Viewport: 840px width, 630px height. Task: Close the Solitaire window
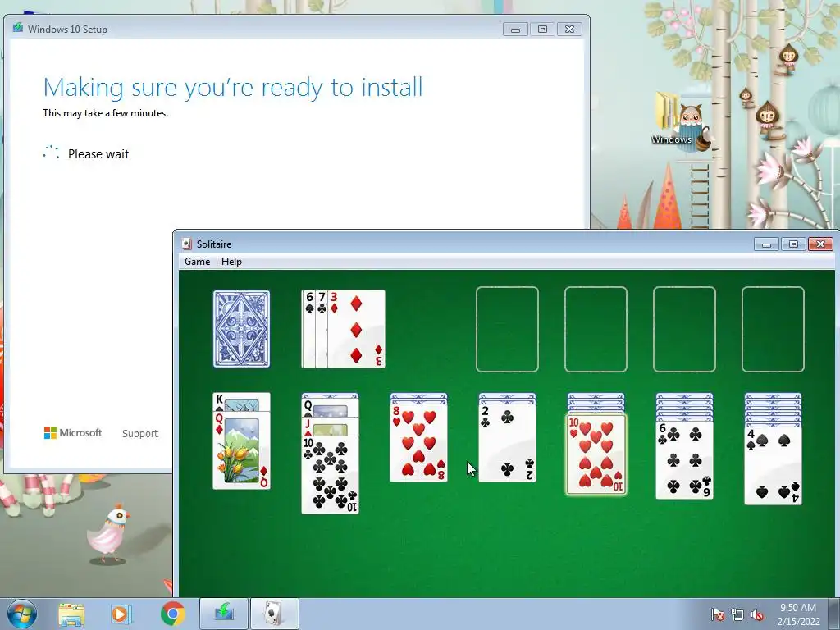point(820,244)
